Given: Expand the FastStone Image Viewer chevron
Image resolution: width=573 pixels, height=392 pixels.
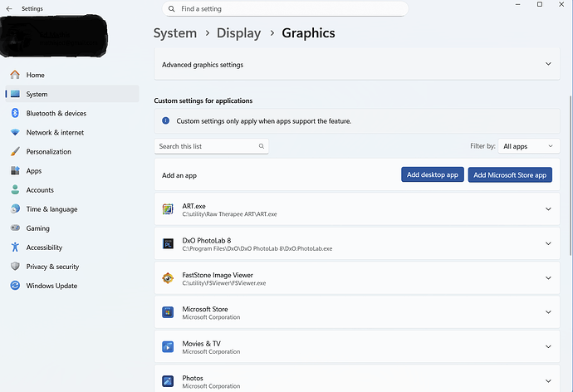Looking at the screenshot, I should point(548,278).
